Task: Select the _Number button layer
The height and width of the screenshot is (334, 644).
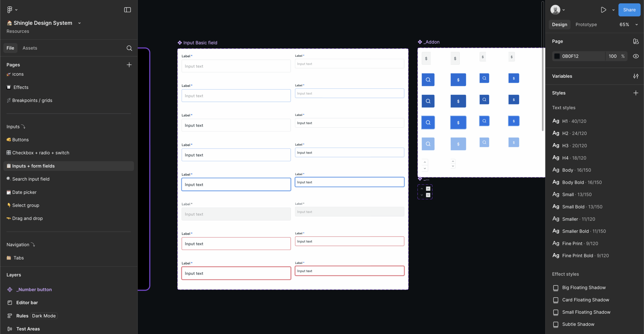Action: click(34, 289)
